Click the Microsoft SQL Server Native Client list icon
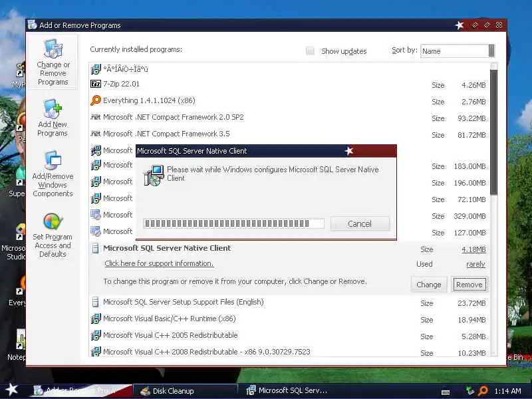The width and height of the screenshot is (532, 399). (x=96, y=248)
